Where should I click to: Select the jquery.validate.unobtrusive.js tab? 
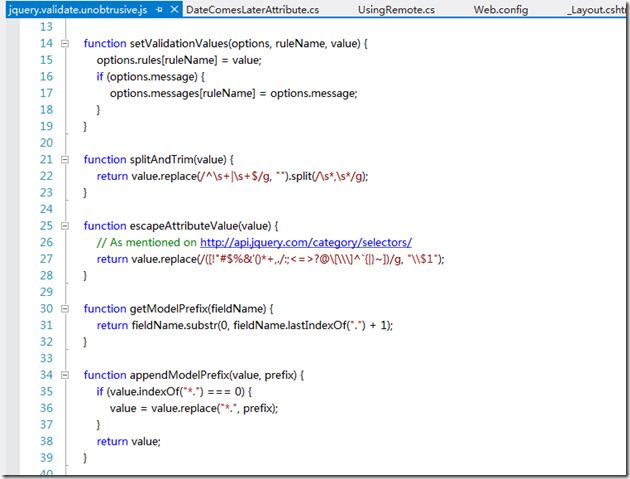78,10
